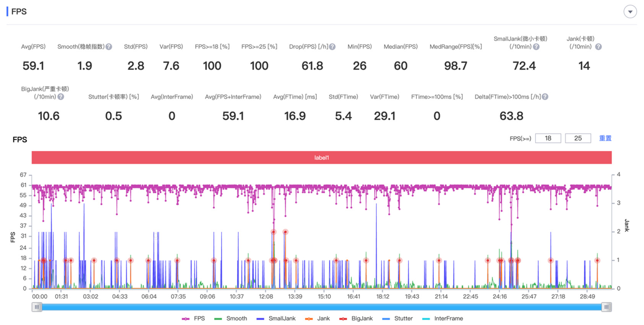
Task: Toggle the SmallJank series in the legend
Action: pos(276,318)
